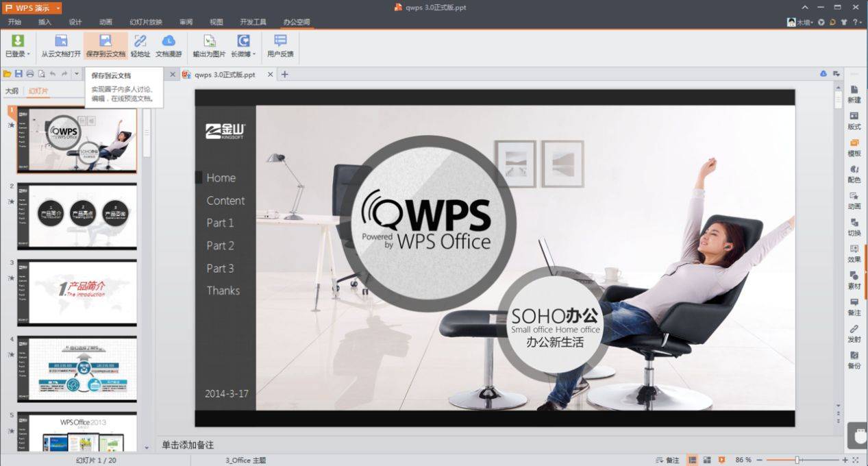This screenshot has width=868, height=466.
Task: Open the 从云文档打开 cloud document tool
Action: pos(61,46)
